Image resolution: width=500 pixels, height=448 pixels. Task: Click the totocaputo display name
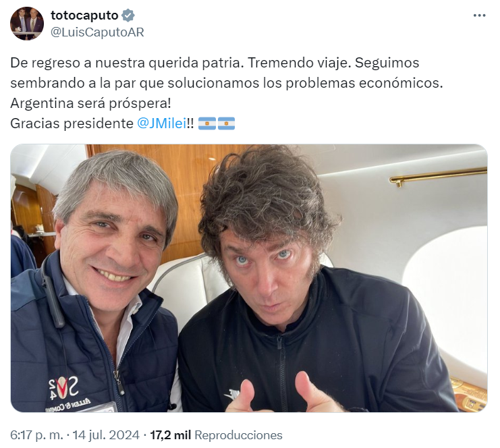(84, 15)
